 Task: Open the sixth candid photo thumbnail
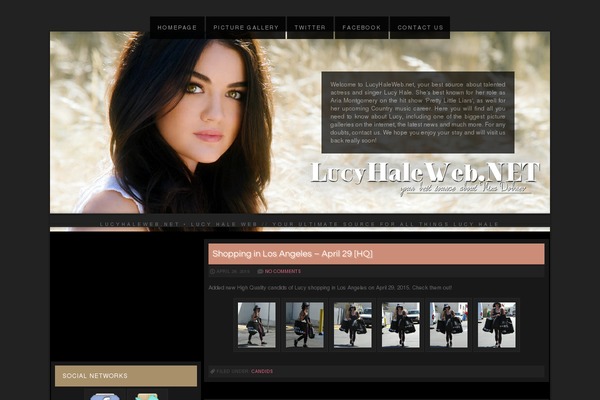pos(497,325)
